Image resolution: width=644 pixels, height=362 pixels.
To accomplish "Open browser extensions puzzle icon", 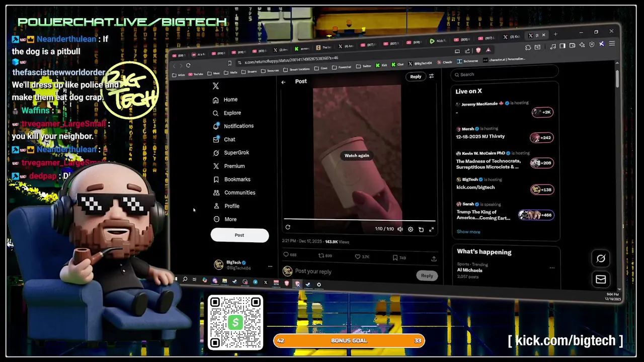I will pos(528,47).
